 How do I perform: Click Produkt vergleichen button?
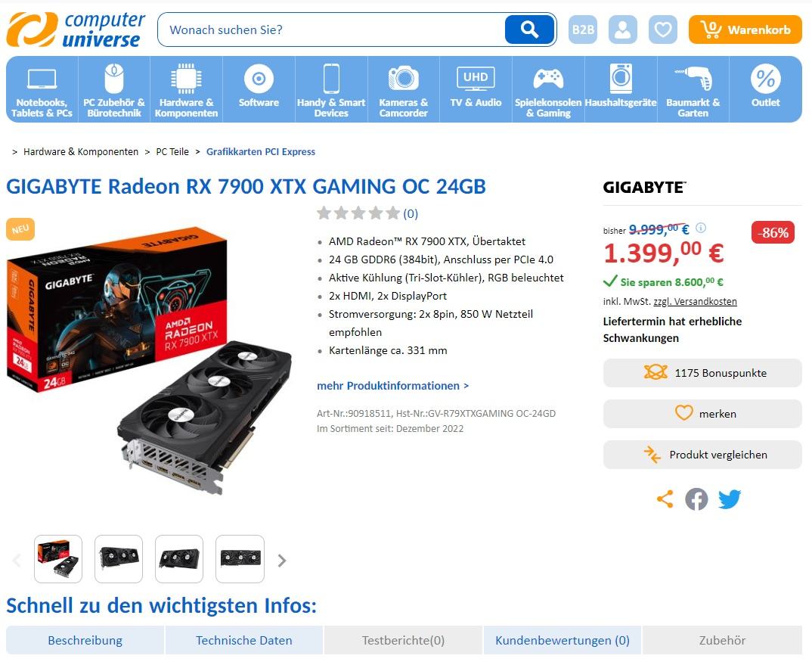(702, 455)
